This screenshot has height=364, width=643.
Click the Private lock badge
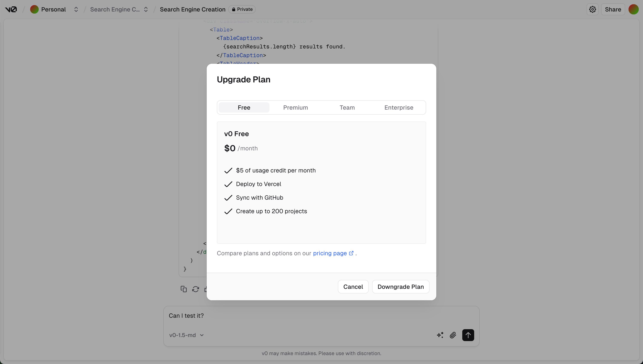coord(242,9)
